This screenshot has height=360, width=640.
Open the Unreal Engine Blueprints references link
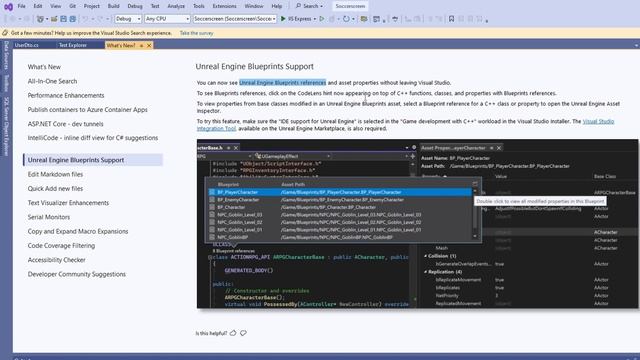[x=282, y=82]
